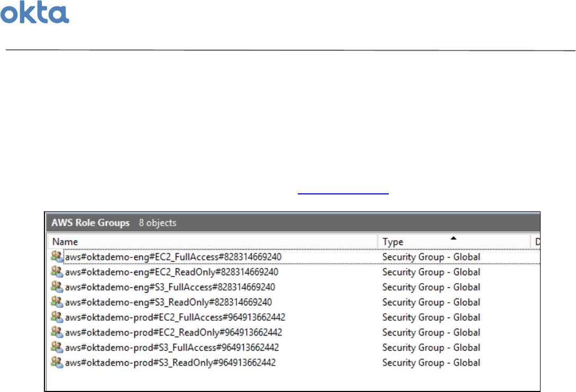Select aws#oktademo-eng#EC2_ReadOnly#828314669240
Image resolution: width=576 pixels, height=392 pixels.
(171, 272)
